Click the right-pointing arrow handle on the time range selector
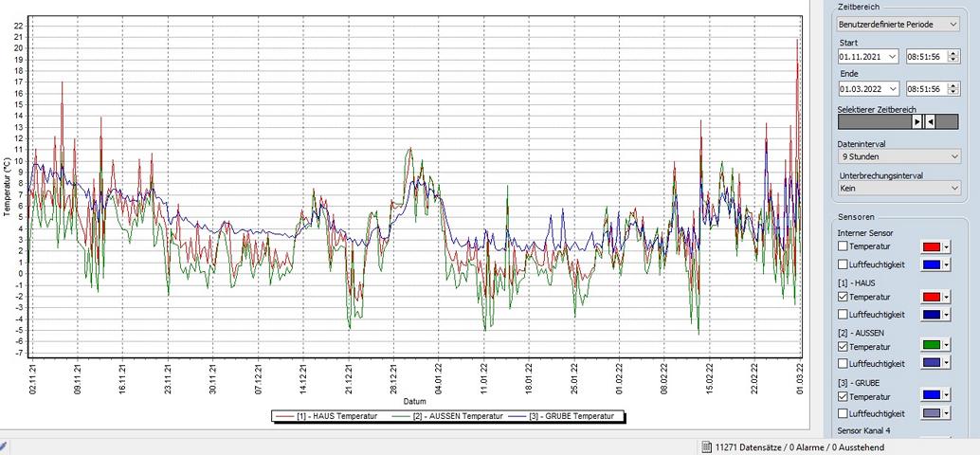This screenshot has height=455, width=980. (x=916, y=122)
